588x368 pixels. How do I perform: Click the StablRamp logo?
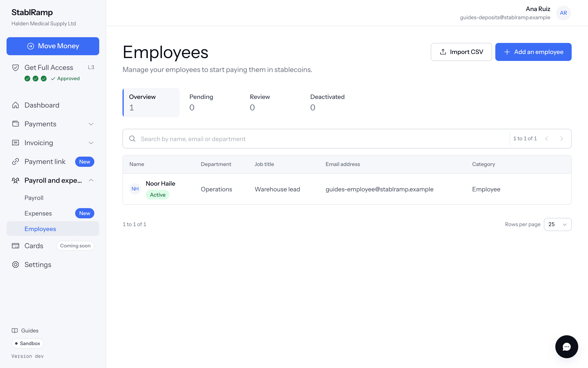click(x=32, y=12)
